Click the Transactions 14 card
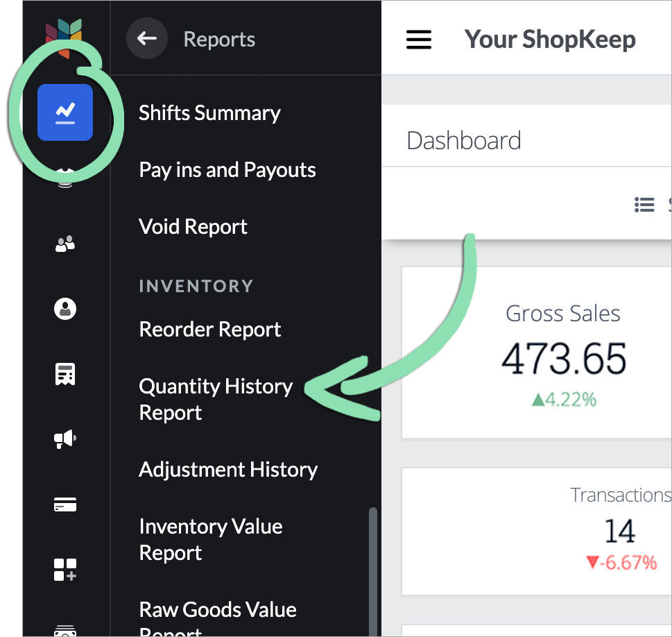 pos(537,532)
